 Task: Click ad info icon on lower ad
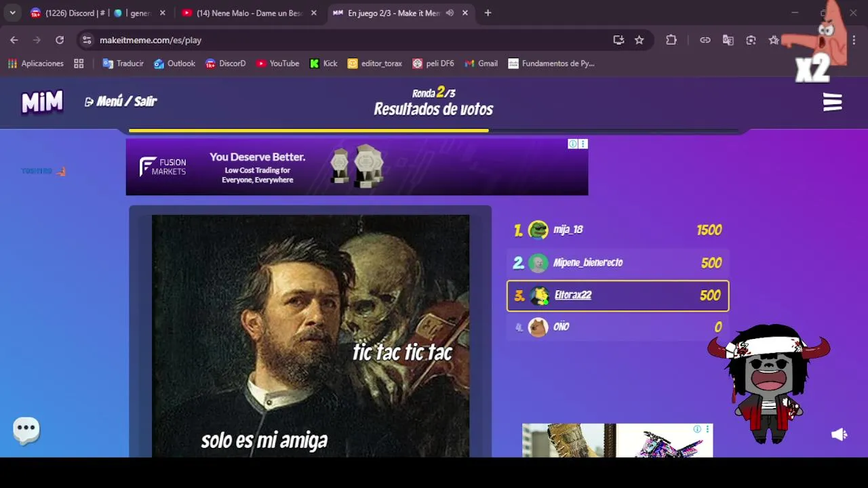point(697,429)
